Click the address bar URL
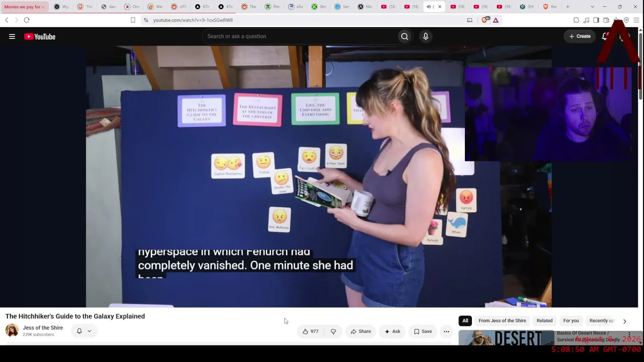Viewport: 644px width, 362px height. (x=193, y=20)
